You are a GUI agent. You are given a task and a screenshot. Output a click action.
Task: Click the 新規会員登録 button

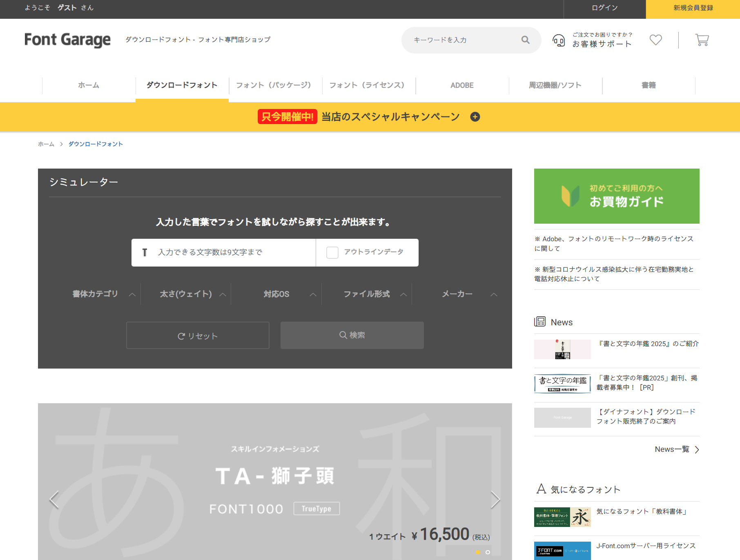[693, 8]
